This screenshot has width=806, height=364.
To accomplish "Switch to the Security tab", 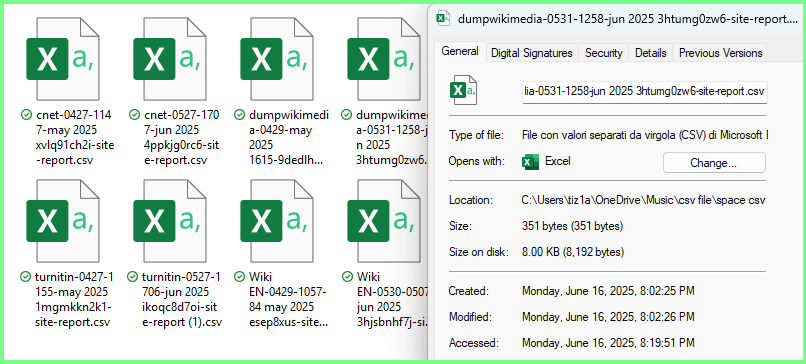I will (x=603, y=53).
